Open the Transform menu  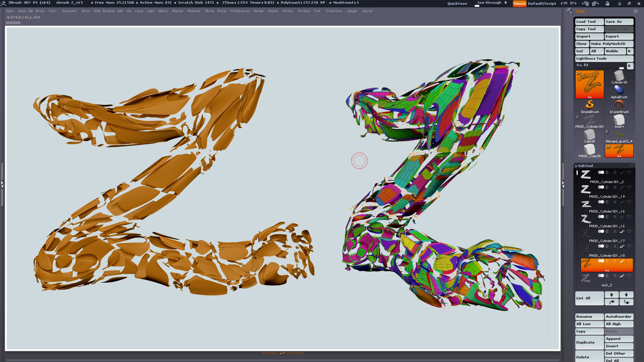coord(333,11)
